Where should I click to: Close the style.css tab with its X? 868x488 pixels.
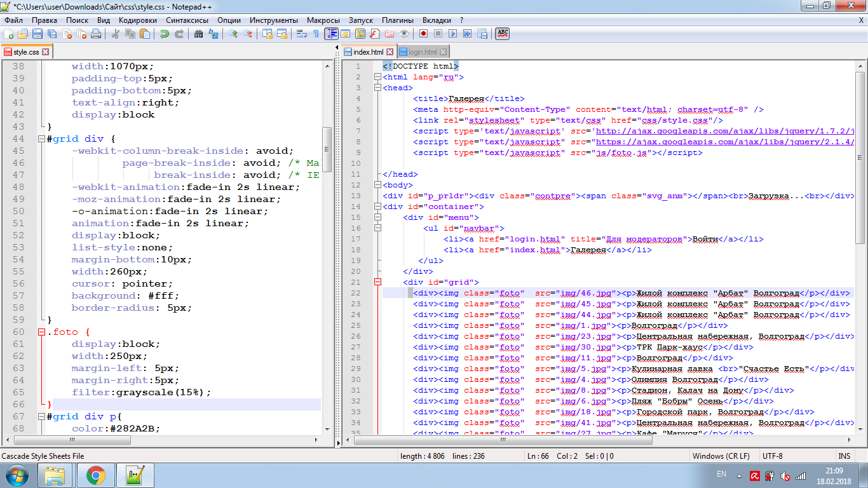click(x=45, y=52)
